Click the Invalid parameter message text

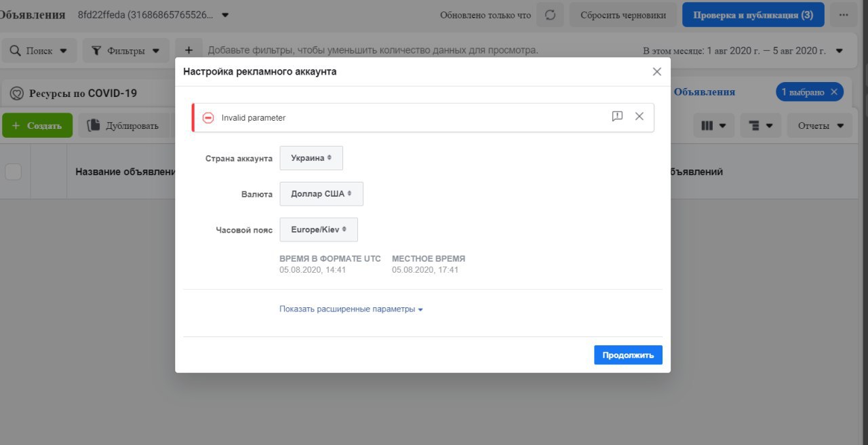pyautogui.click(x=254, y=117)
